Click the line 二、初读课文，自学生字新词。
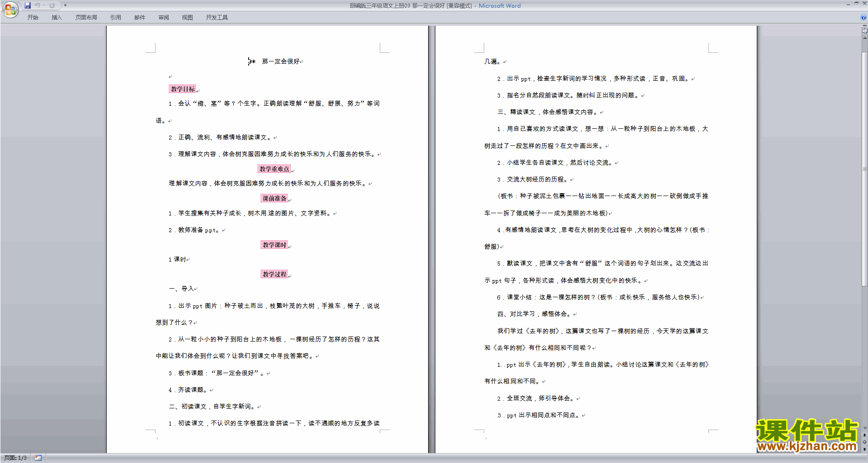The image size is (868, 463). coord(212,407)
